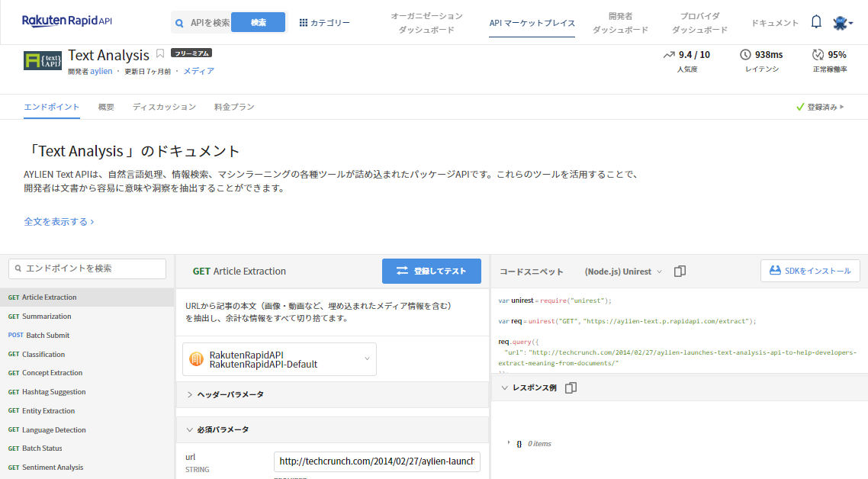Click the latency clock icon
Viewport: 868px width, 479px height.
746,55
